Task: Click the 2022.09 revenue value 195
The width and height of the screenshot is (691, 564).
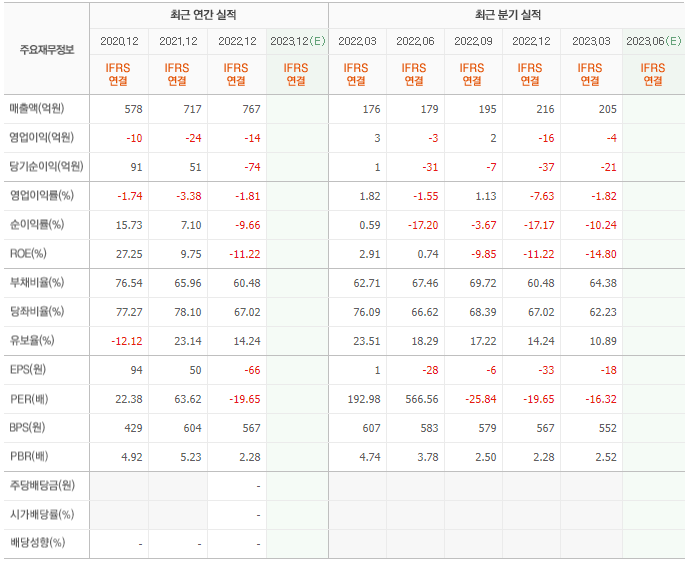Action: tap(487, 109)
